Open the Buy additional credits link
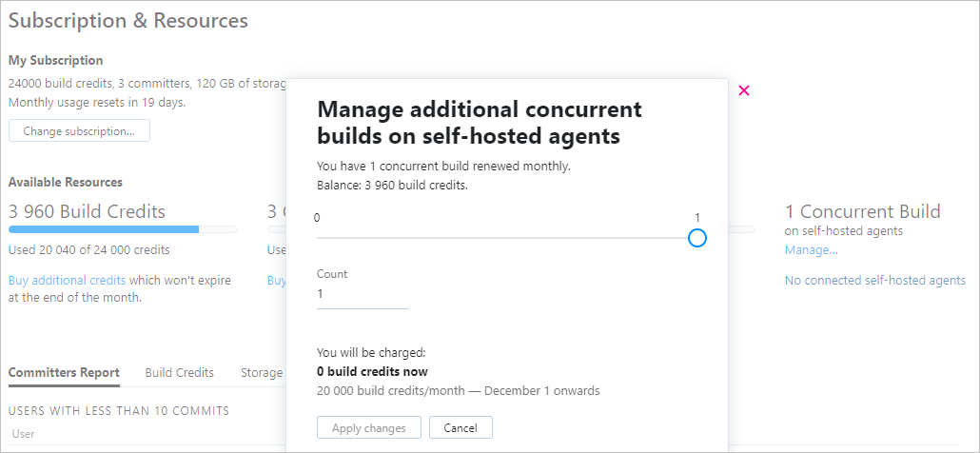 click(67, 281)
